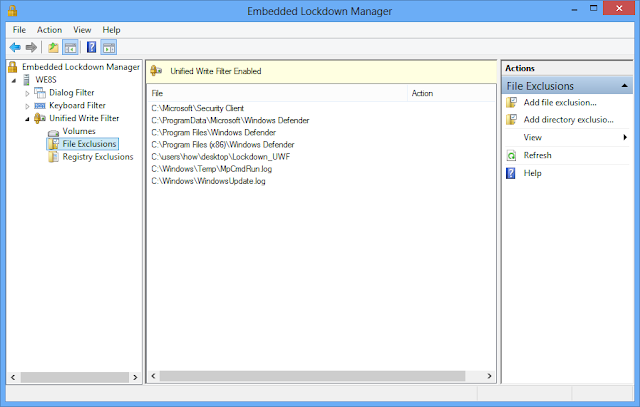The height and width of the screenshot is (407, 640).
Task: Collapse the Unified Write Filter node
Action: tap(27, 119)
